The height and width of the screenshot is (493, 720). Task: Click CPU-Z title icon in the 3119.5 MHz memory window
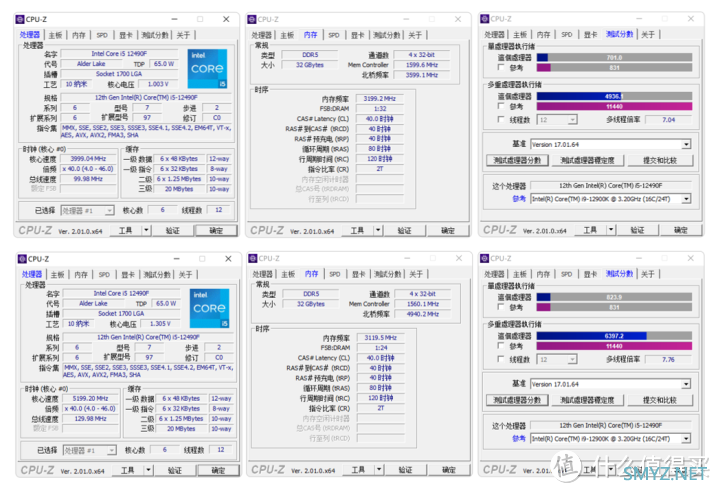pos(253,258)
